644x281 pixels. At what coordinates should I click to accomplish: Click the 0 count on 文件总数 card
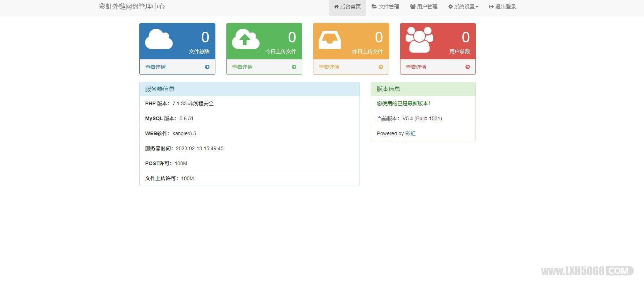(x=205, y=37)
